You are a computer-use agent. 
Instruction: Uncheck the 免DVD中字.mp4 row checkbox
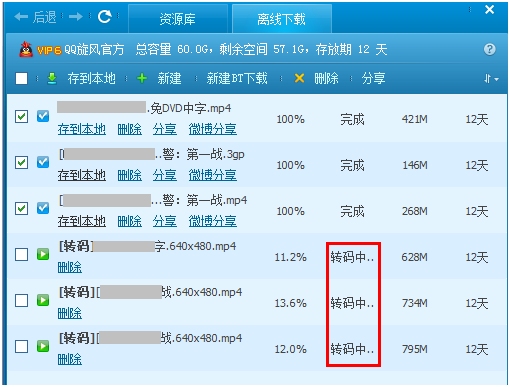21,117
